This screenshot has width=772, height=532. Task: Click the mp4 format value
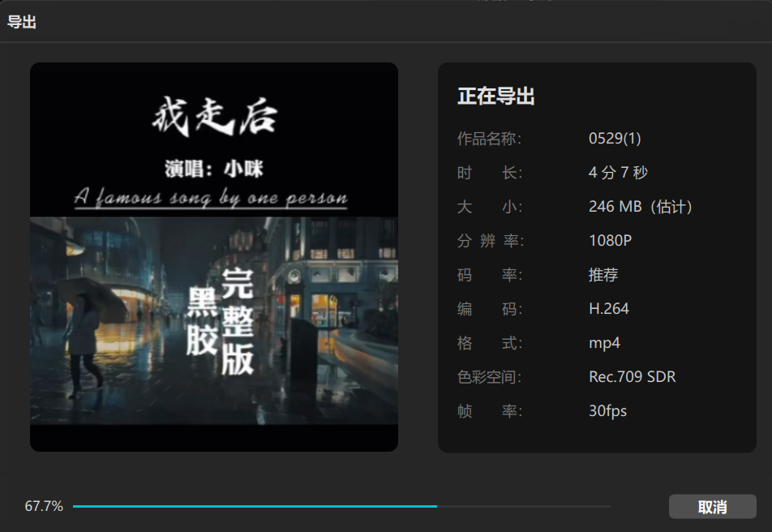point(604,342)
